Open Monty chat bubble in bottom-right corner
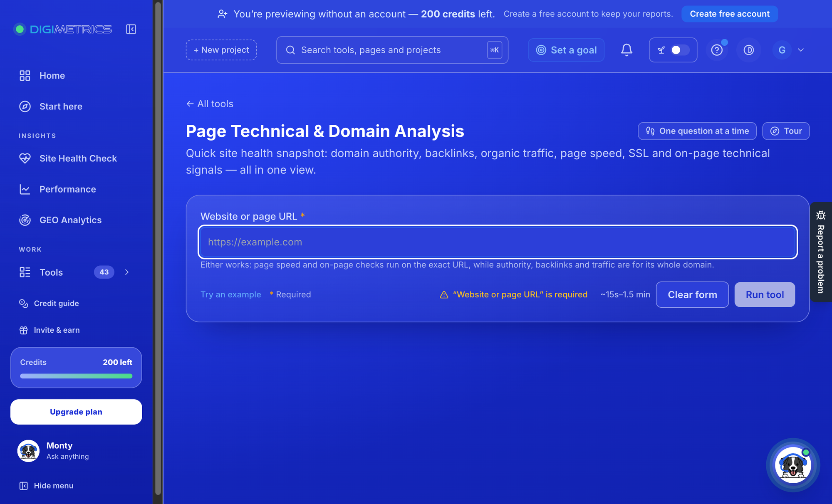832x504 pixels. click(x=793, y=465)
